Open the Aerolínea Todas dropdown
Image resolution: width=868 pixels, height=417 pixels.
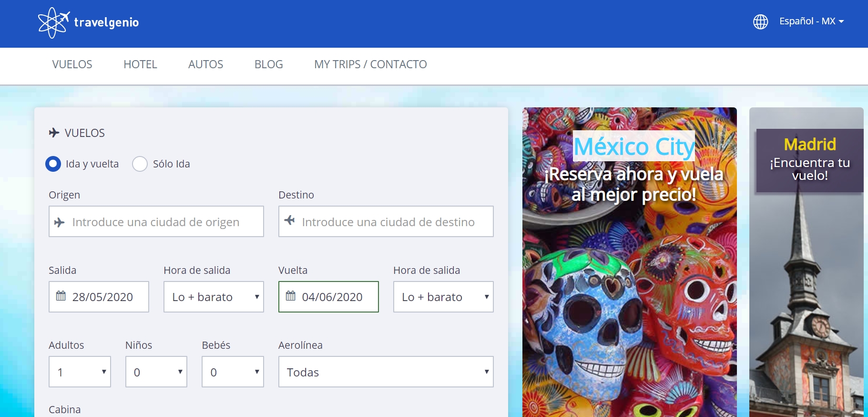(x=386, y=372)
